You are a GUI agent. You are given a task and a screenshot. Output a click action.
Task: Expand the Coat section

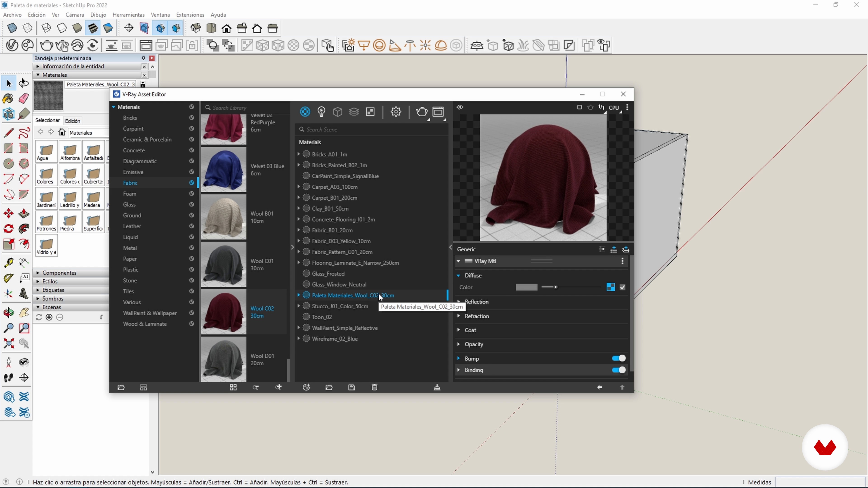(x=458, y=330)
